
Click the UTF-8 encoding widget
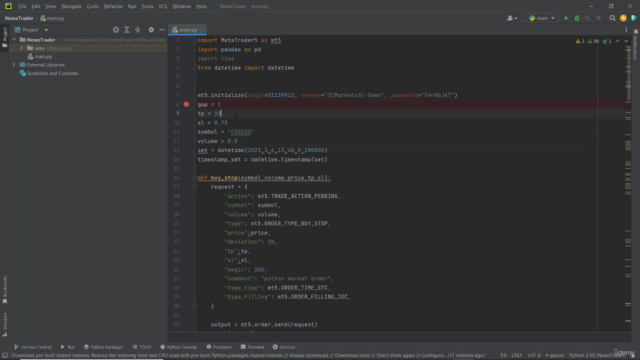click(533, 355)
